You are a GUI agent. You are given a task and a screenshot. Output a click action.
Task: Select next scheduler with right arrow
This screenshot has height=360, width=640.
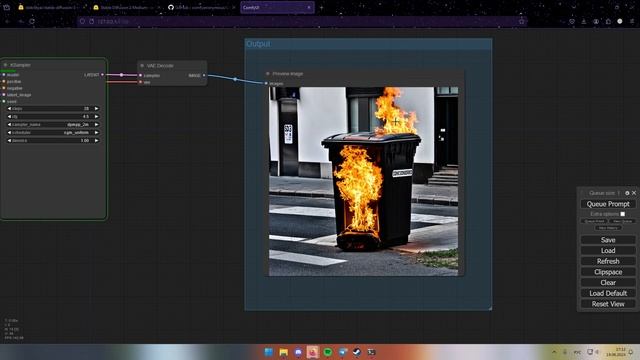click(x=96, y=133)
